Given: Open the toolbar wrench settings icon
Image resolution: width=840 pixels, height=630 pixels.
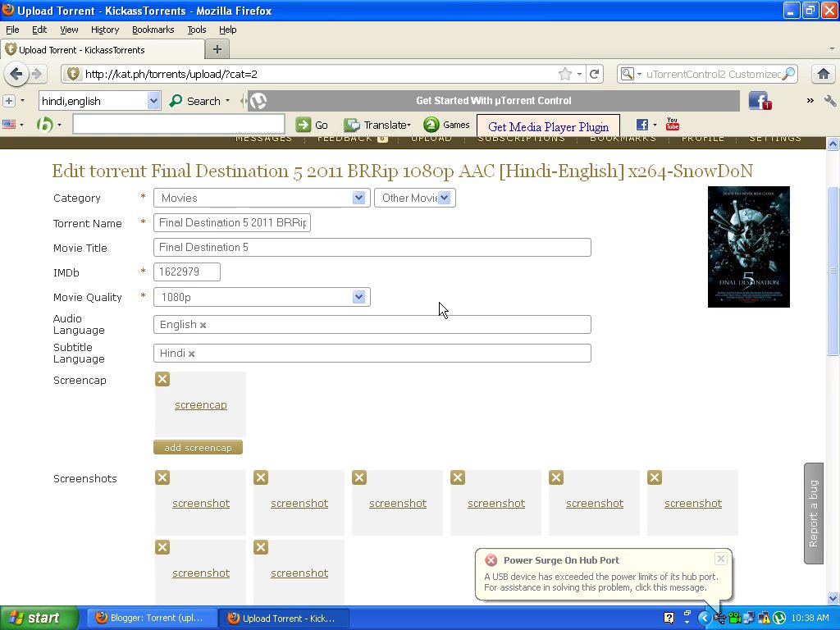Looking at the screenshot, I should [830, 101].
